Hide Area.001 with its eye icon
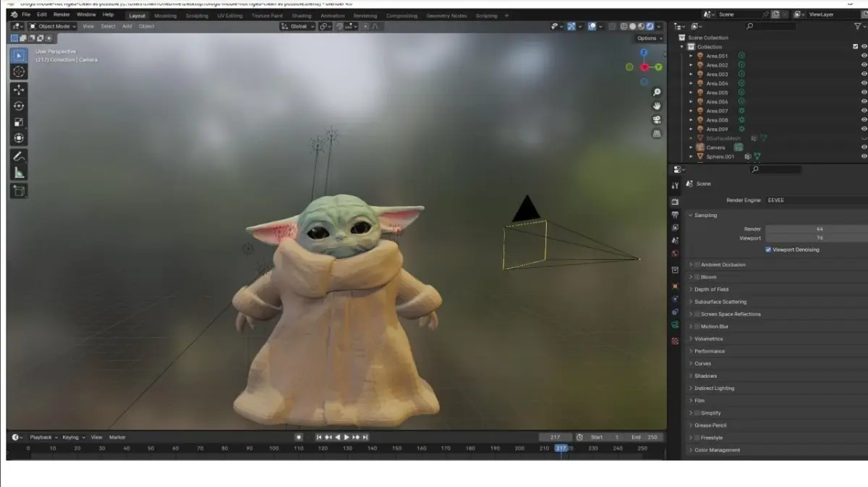The width and height of the screenshot is (868, 487). point(864,56)
